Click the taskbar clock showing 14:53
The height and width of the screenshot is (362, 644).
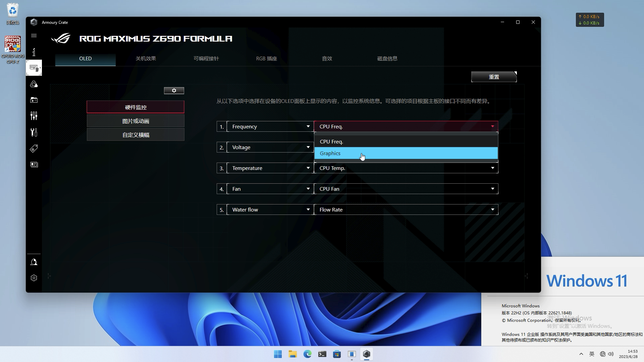pyautogui.click(x=628, y=354)
